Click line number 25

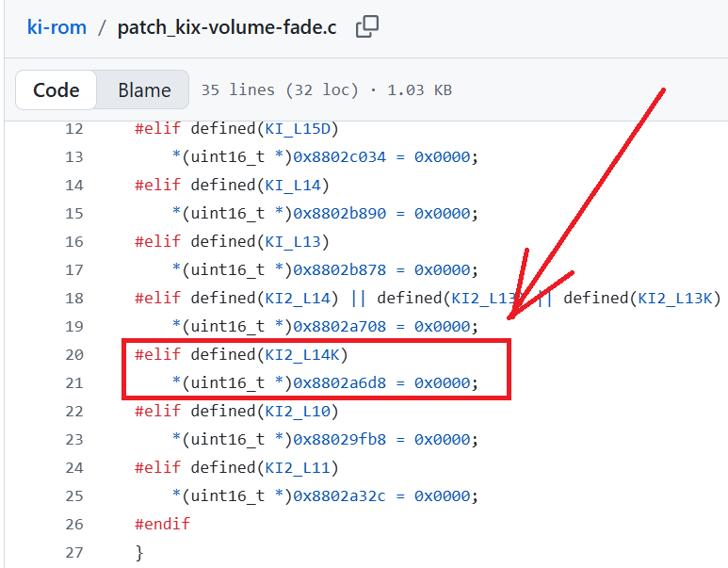73,496
